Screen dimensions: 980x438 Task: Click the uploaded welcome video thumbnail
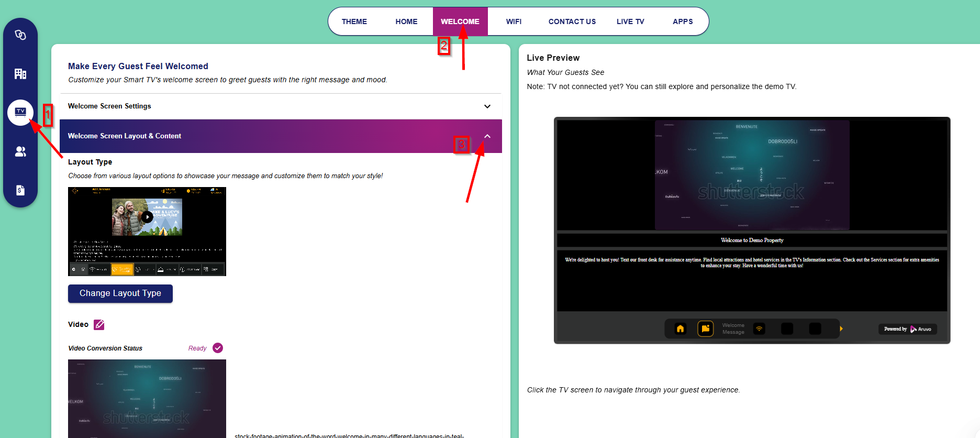coord(147,399)
